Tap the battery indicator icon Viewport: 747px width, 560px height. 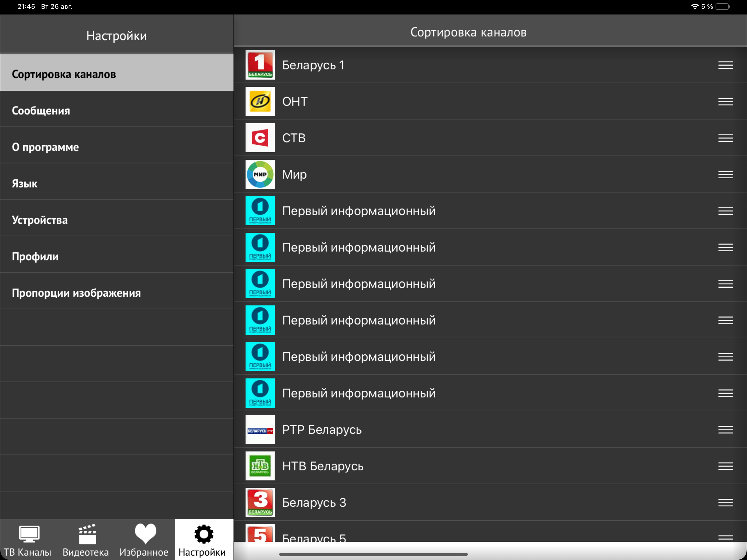[722, 6]
